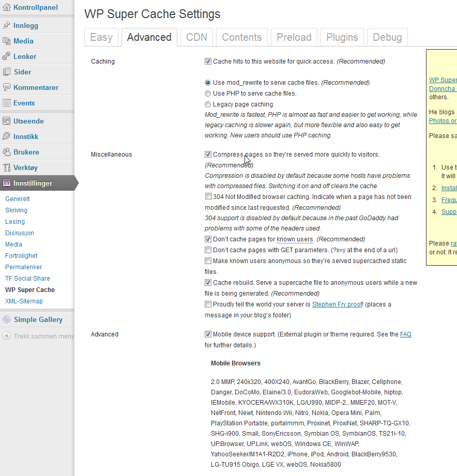Screen dimensions: 457x476
Task: Switch to the Debug tab
Action: [387, 37]
